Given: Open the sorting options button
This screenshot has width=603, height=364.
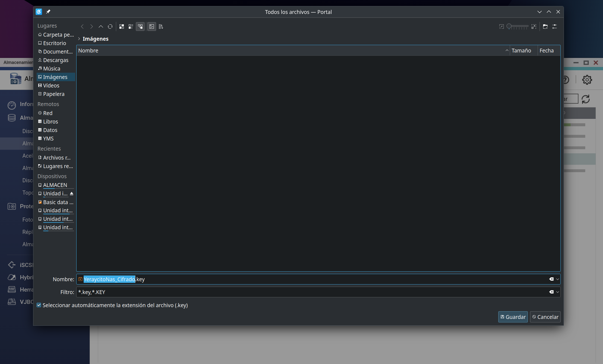Looking at the screenshot, I should coord(161,27).
